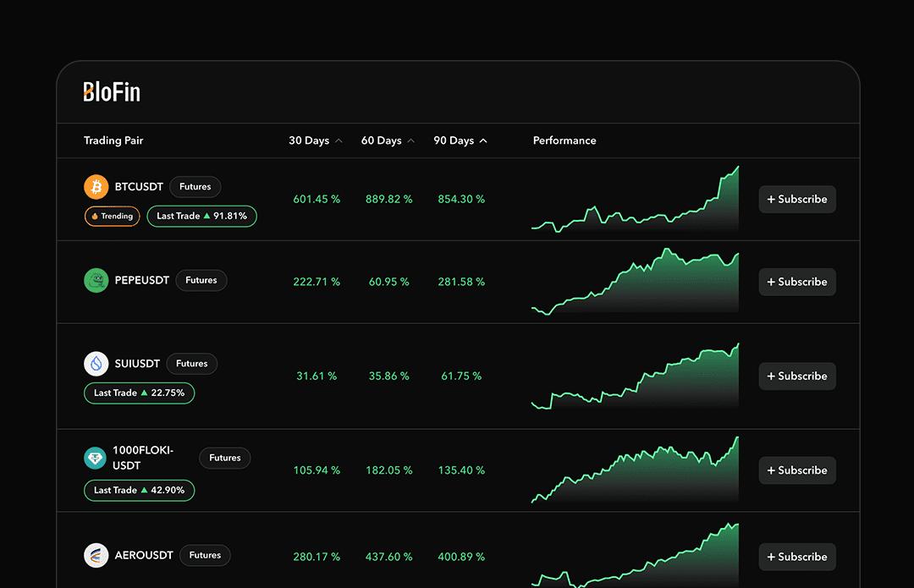Click the Bitcoin coin icon next to BTCUSDT
This screenshot has width=914, height=588.
click(x=96, y=186)
